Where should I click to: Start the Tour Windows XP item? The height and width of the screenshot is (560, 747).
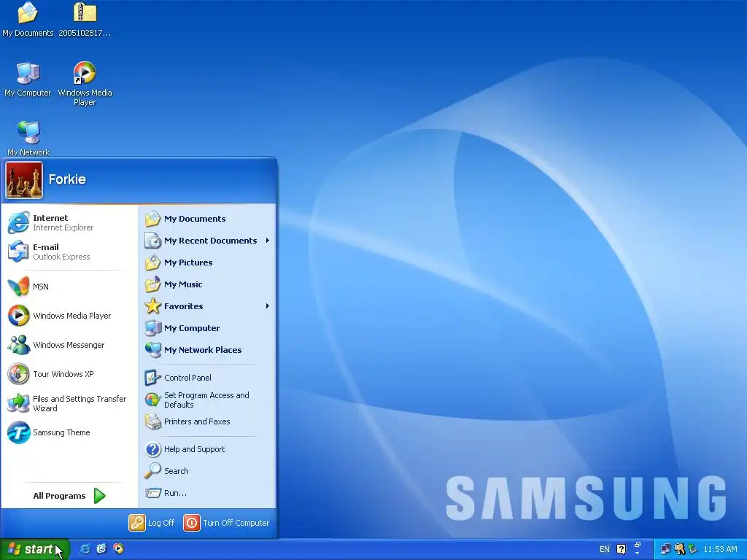coord(69,374)
